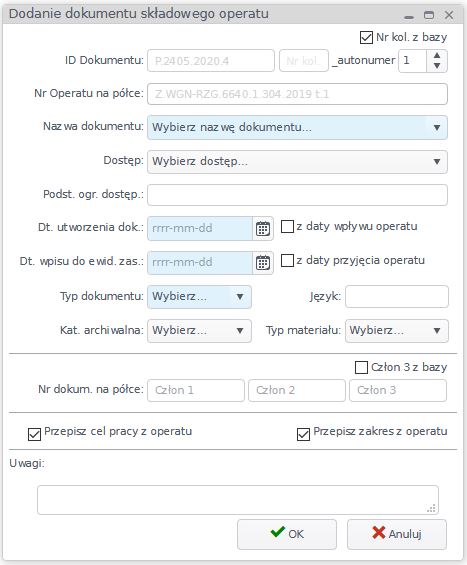The height and width of the screenshot is (565, 467).
Task: Minimize the dialog window
Action: [409, 16]
